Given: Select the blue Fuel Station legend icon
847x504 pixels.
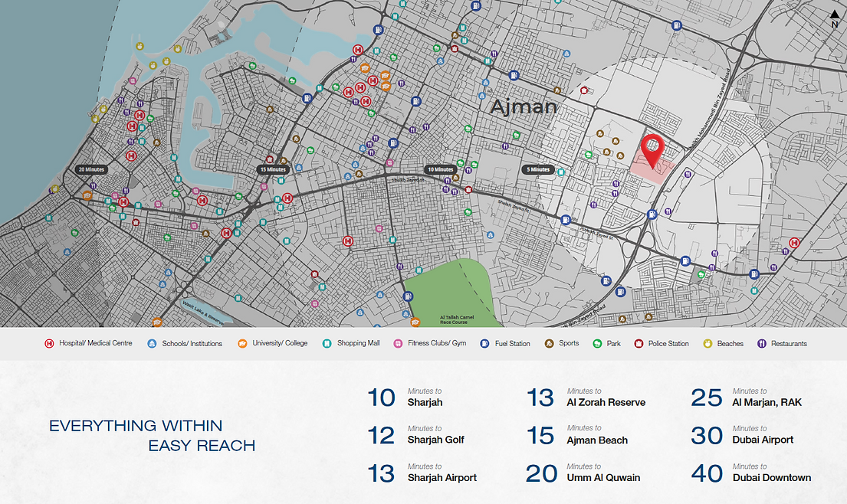Looking at the screenshot, I should (484, 343).
